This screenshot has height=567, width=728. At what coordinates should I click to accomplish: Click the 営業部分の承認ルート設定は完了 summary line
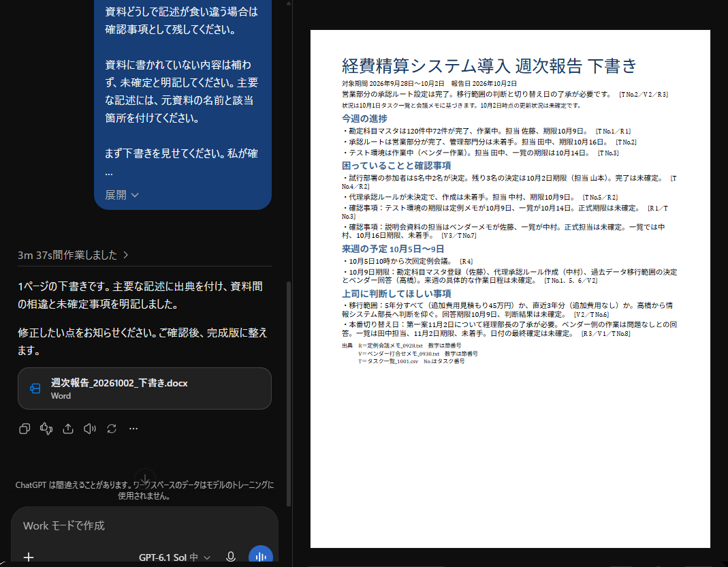pyautogui.click(x=505, y=94)
